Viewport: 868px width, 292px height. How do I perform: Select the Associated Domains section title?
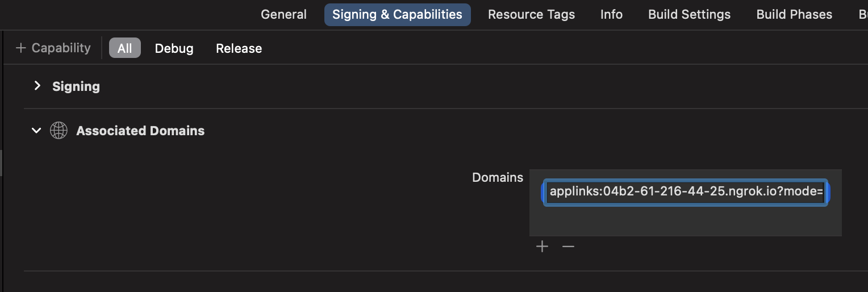140,131
